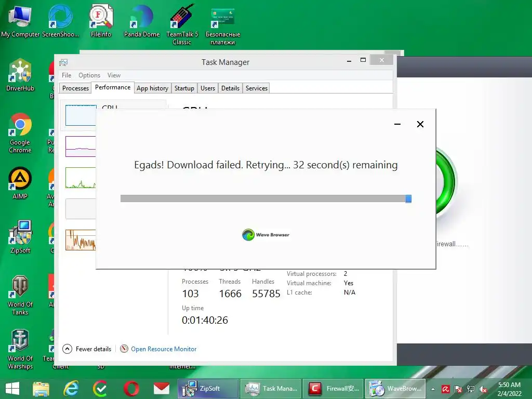
Task: Close the Wave Browser download dialog
Action: click(420, 124)
